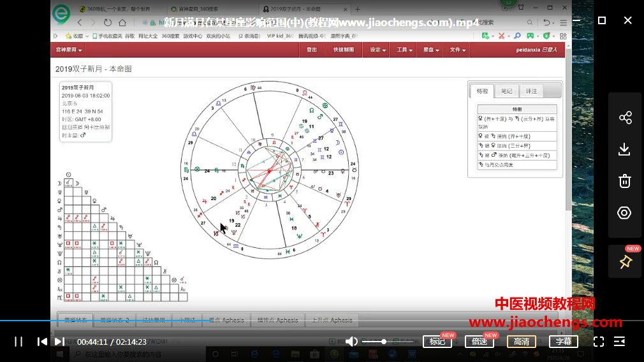Switch to the 特徵 tab
This screenshot has width=644, height=362.
[x=482, y=91]
